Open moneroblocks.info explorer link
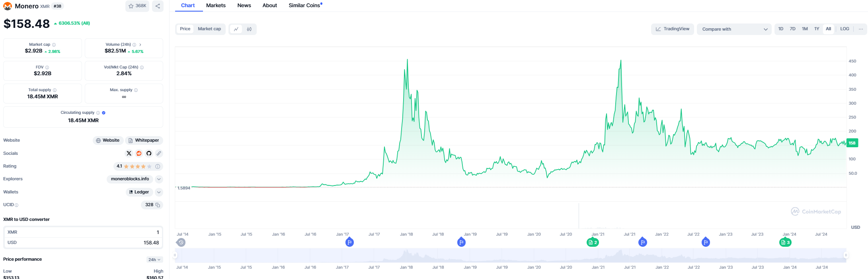The image size is (868, 279). click(x=130, y=179)
